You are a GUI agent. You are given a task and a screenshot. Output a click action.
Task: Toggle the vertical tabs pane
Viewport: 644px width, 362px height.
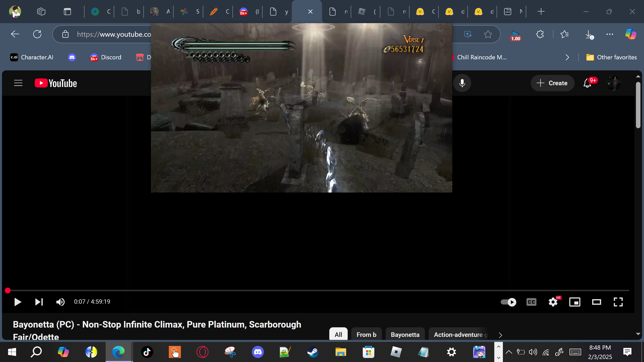(x=67, y=12)
